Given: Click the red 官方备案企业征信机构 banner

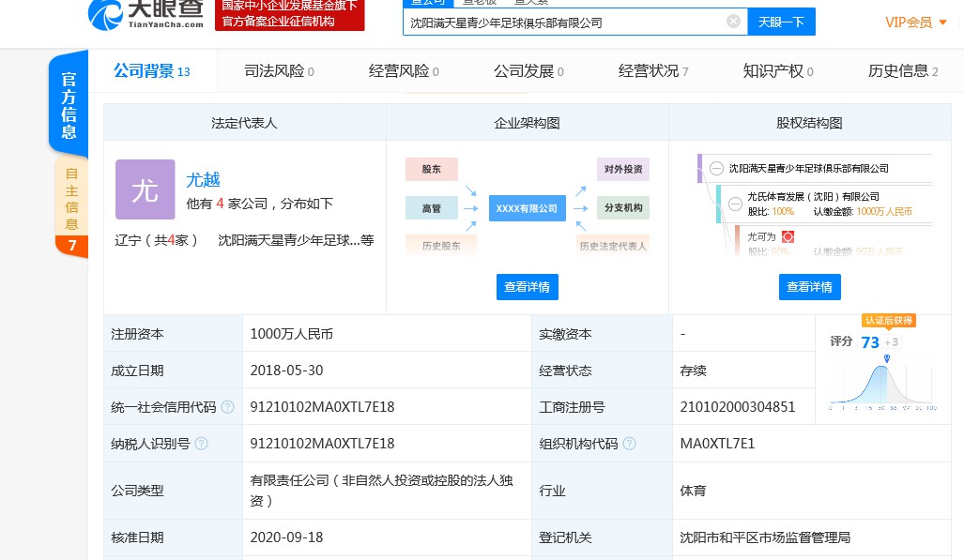Looking at the screenshot, I should [289, 15].
